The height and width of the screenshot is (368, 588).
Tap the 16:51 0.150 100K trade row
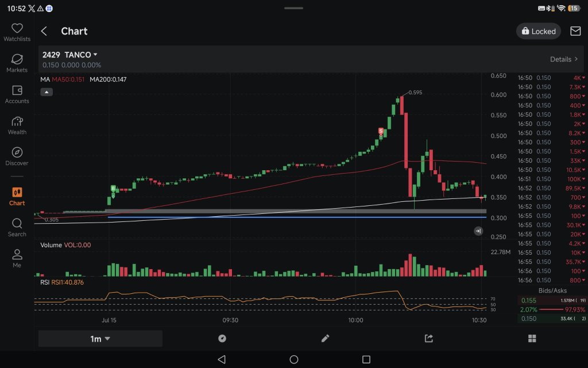(551, 179)
